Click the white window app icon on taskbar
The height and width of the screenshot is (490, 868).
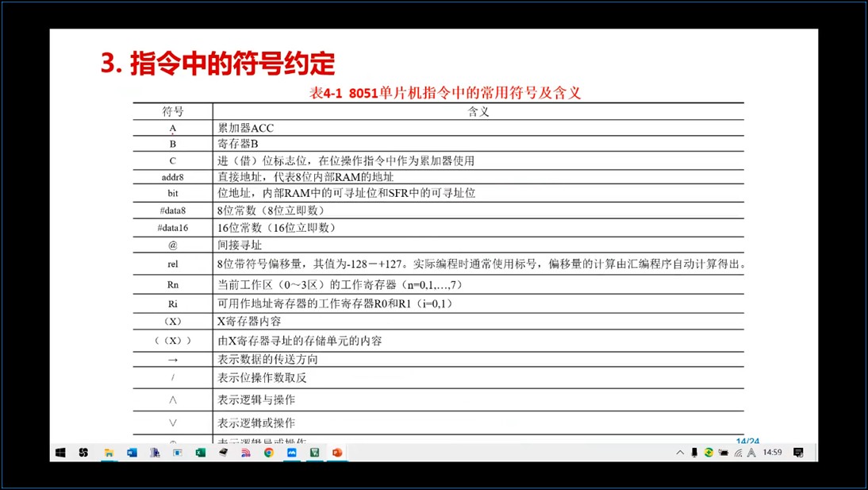pyautogui.click(x=178, y=453)
